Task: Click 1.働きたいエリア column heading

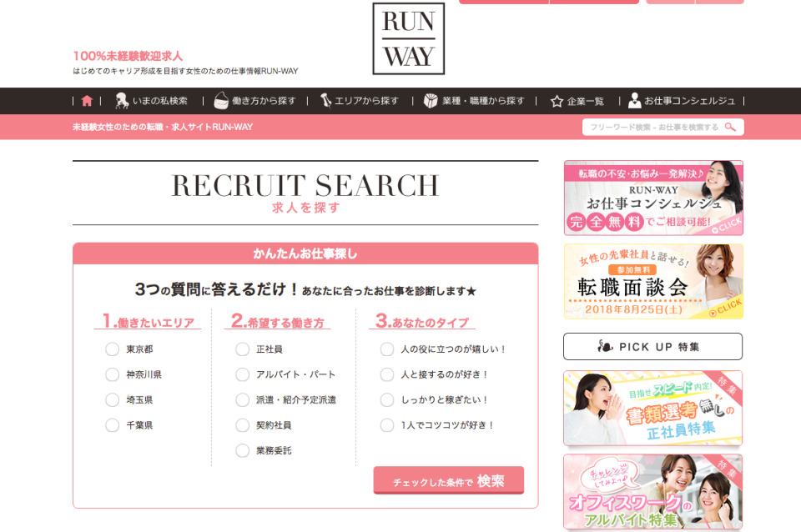Action: [149, 321]
